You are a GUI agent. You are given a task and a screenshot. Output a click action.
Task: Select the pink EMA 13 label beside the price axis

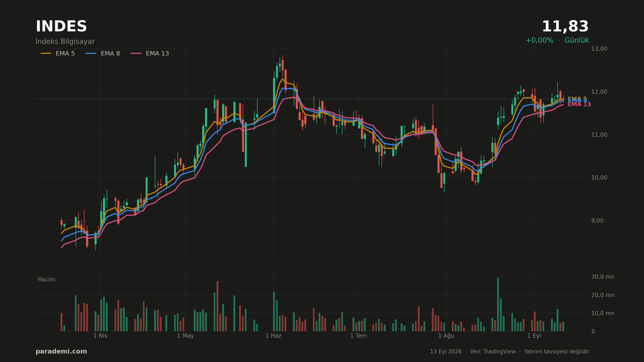[579, 105]
